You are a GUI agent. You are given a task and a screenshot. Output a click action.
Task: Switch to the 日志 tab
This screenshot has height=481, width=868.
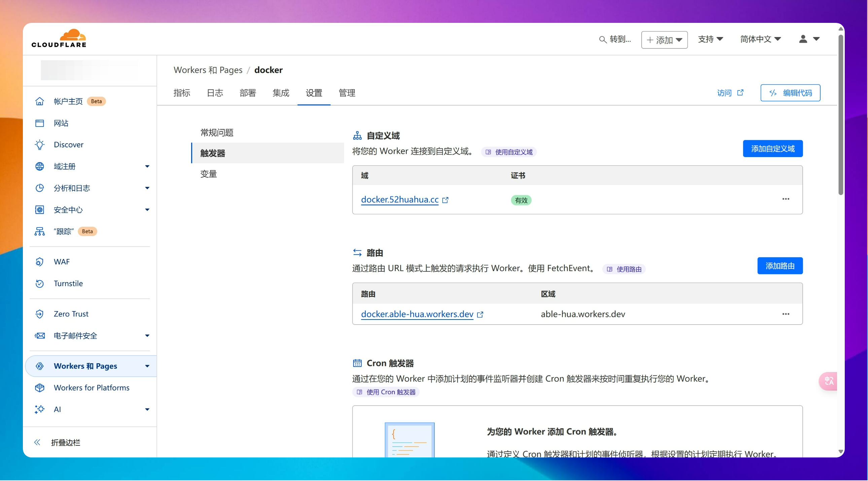tap(215, 93)
